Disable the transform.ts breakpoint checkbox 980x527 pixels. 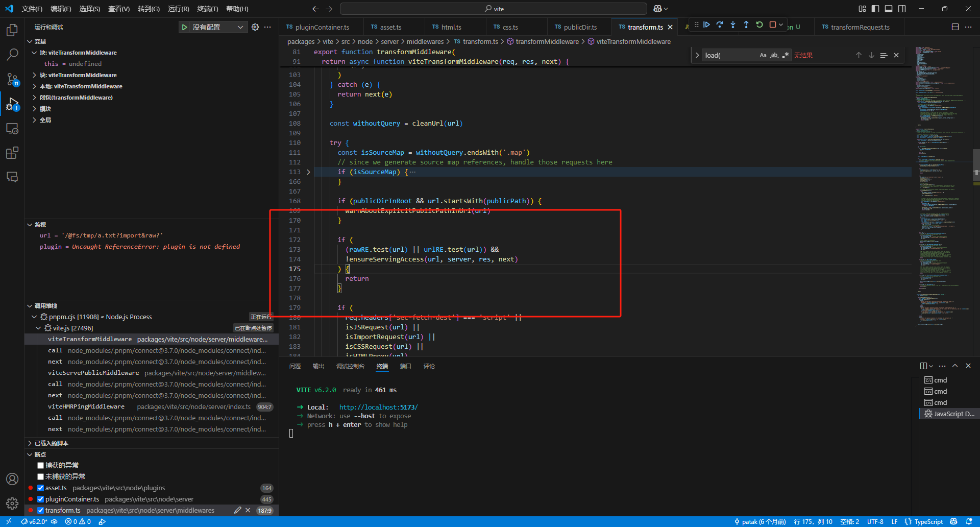pos(40,510)
